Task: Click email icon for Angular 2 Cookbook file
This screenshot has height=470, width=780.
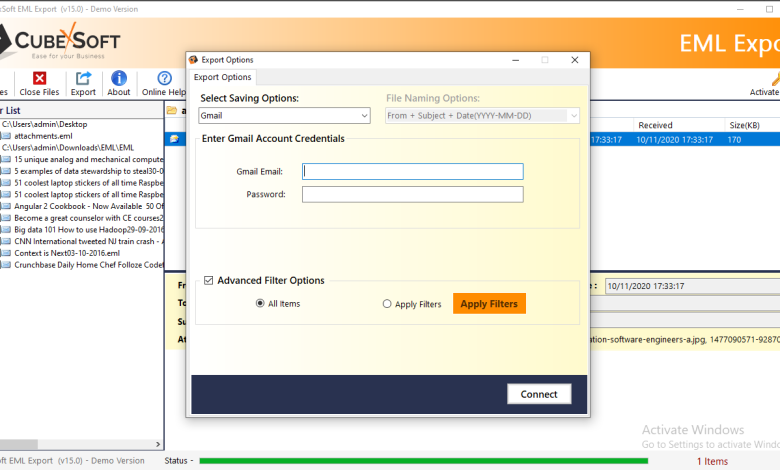Action: click(6, 206)
